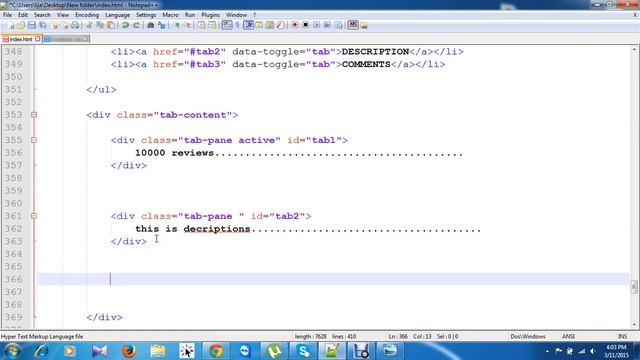Toggle INS insert mode in status bar

point(622,336)
